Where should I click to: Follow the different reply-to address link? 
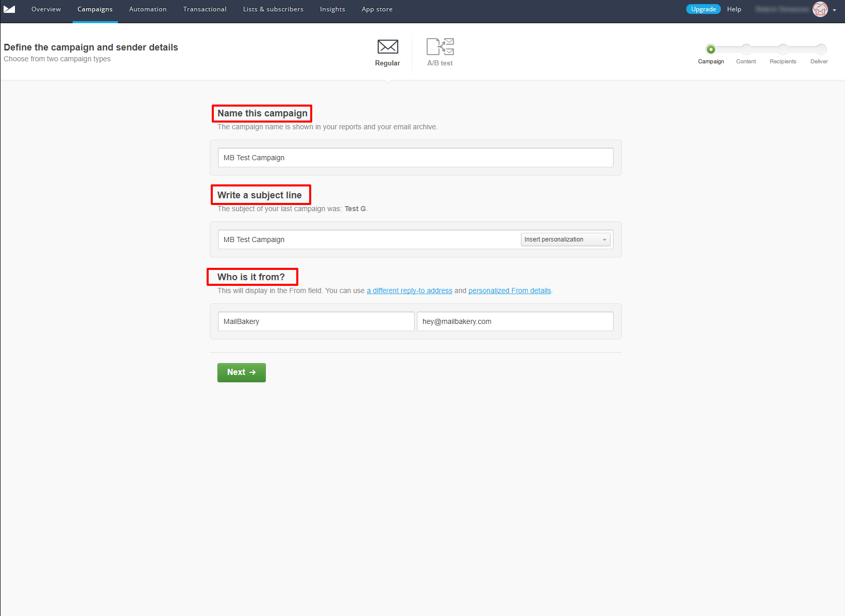409,290
